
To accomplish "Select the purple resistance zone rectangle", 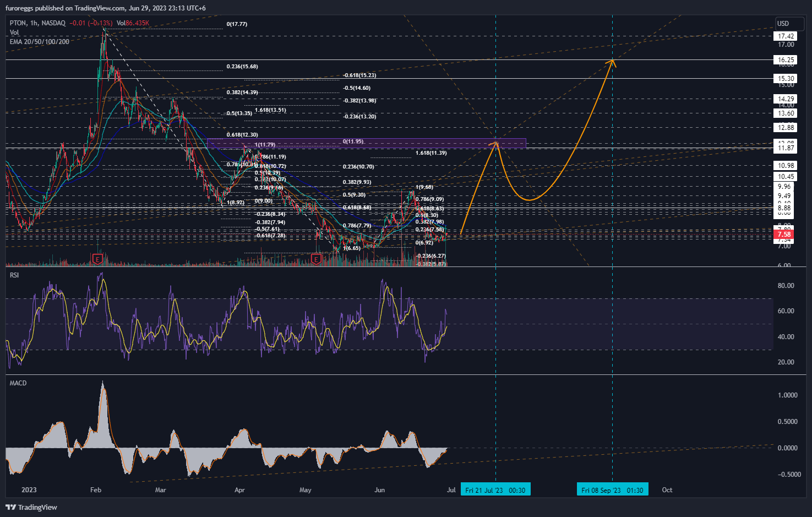I will [x=367, y=144].
